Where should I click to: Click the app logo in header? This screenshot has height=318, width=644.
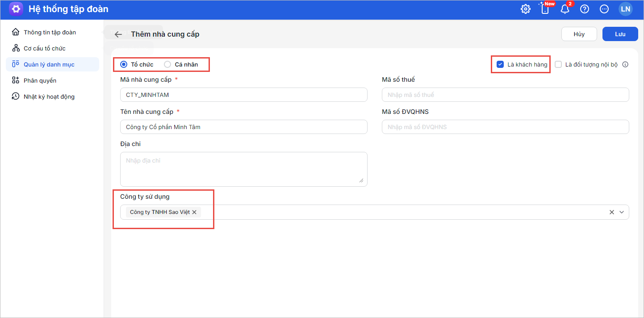tap(16, 9)
